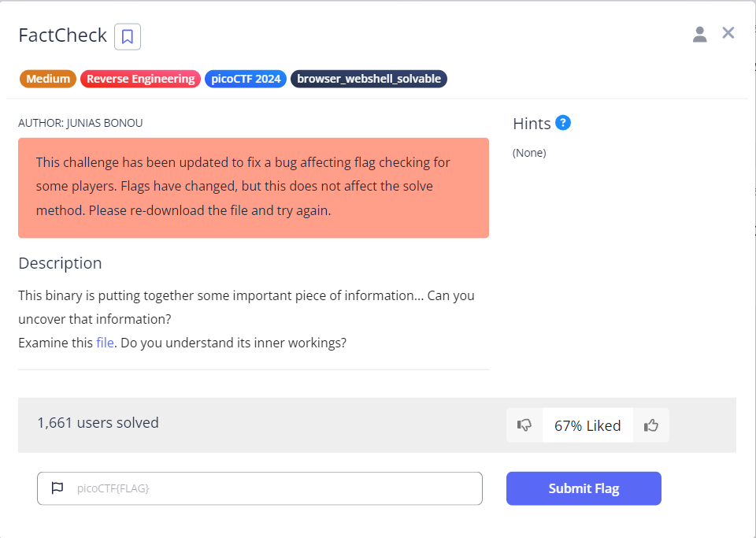This screenshot has width=756, height=538.
Task: Dislike the challenge with thumbs down
Action: [524, 425]
